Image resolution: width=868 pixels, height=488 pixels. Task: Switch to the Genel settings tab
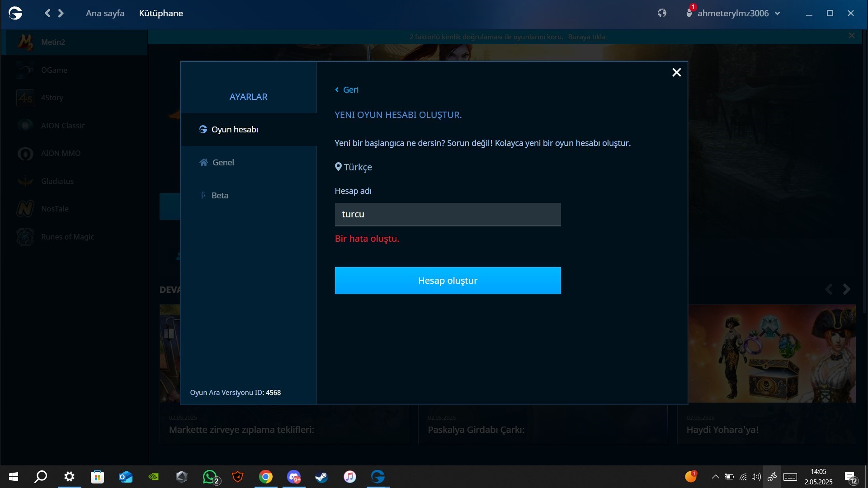click(223, 162)
